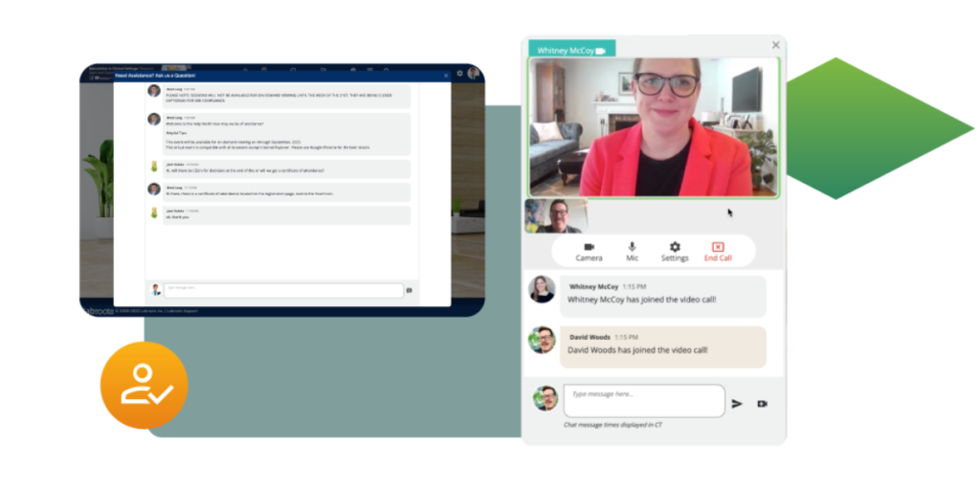Click agent avatar beside 'Welcome to the help desk'

click(154, 120)
